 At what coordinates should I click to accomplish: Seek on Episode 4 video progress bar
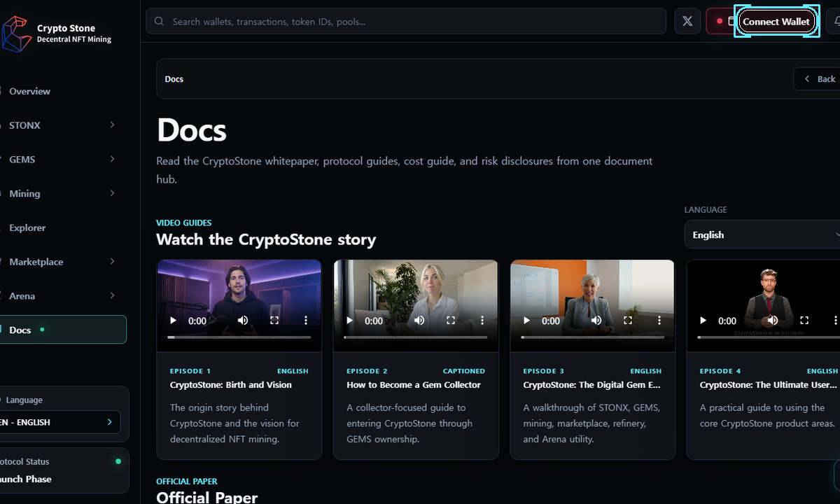coord(769,337)
